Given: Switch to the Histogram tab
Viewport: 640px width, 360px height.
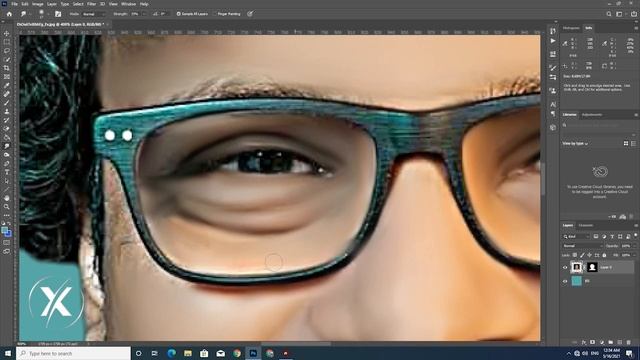Looking at the screenshot, I should 571,28.
